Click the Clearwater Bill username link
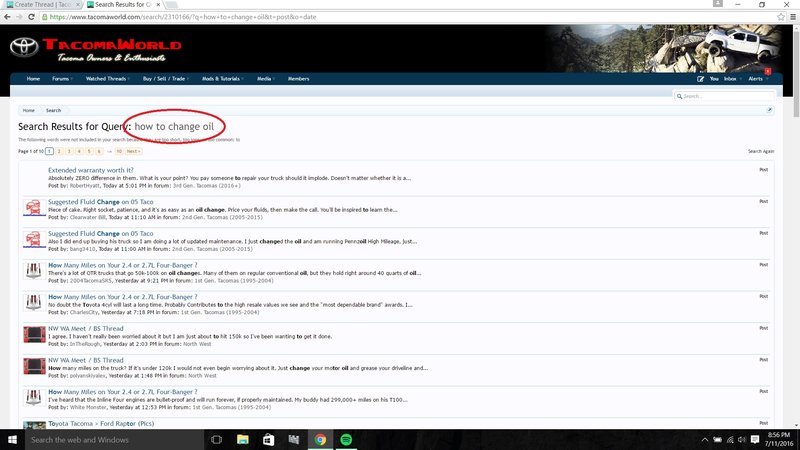800x450 pixels. click(x=88, y=217)
